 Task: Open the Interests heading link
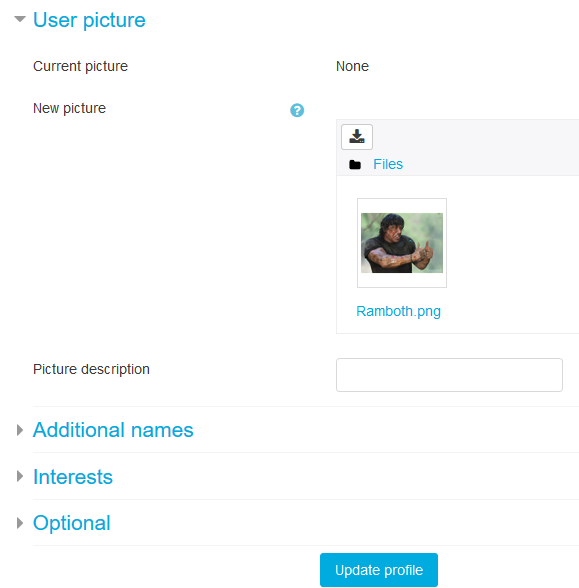pyautogui.click(x=73, y=477)
